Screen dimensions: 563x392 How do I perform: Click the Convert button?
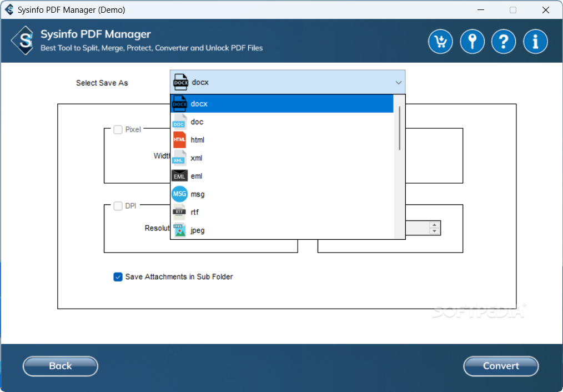pos(501,366)
